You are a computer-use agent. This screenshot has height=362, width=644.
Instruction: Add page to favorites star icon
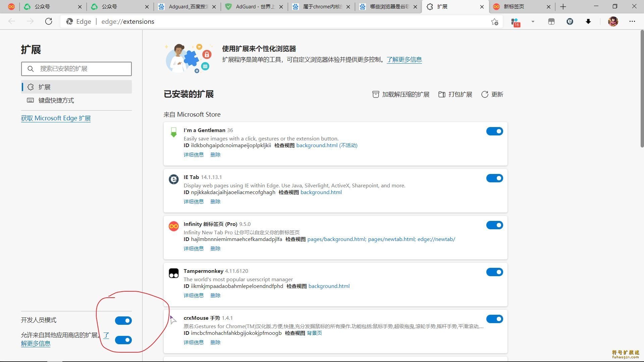coord(494,22)
